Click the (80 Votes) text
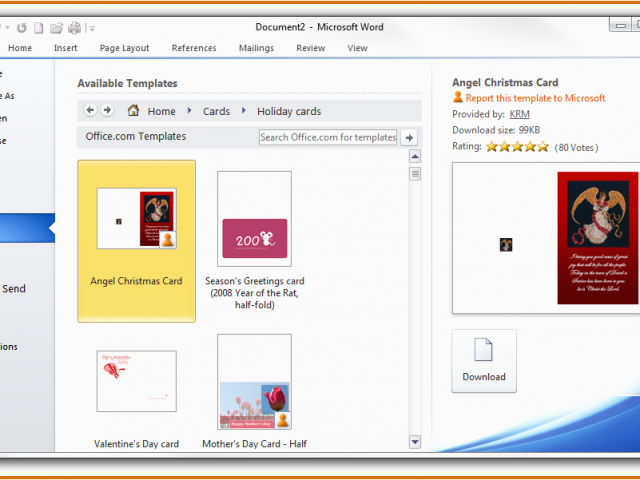 pos(576,147)
